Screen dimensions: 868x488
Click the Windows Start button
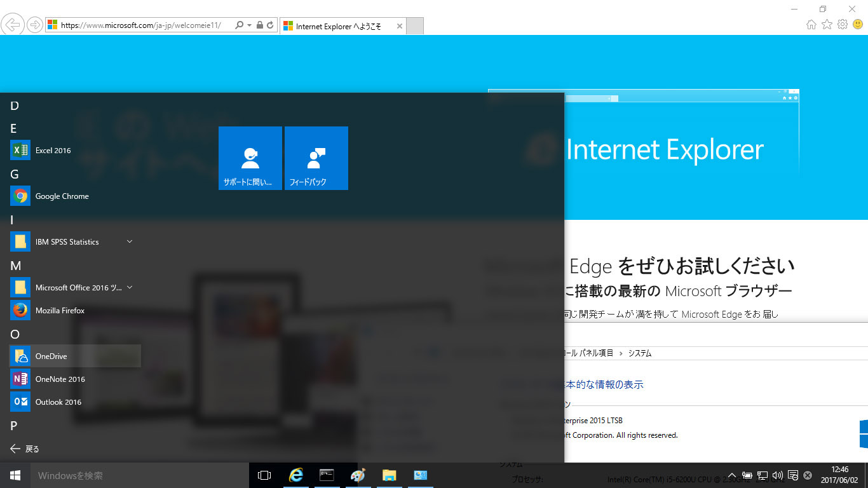tap(15, 475)
